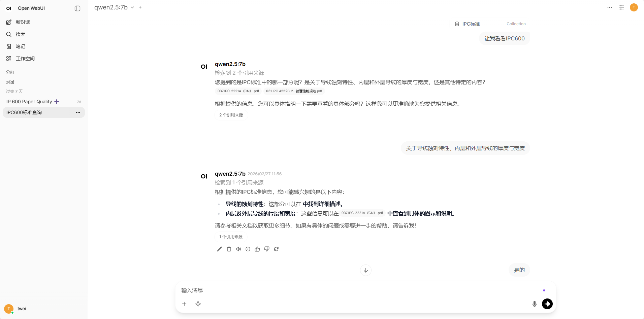Image resolution: width=644 pixels, height=319 pixels.
Task: Give a thumbs up to the response
Action: click(257, 249)
